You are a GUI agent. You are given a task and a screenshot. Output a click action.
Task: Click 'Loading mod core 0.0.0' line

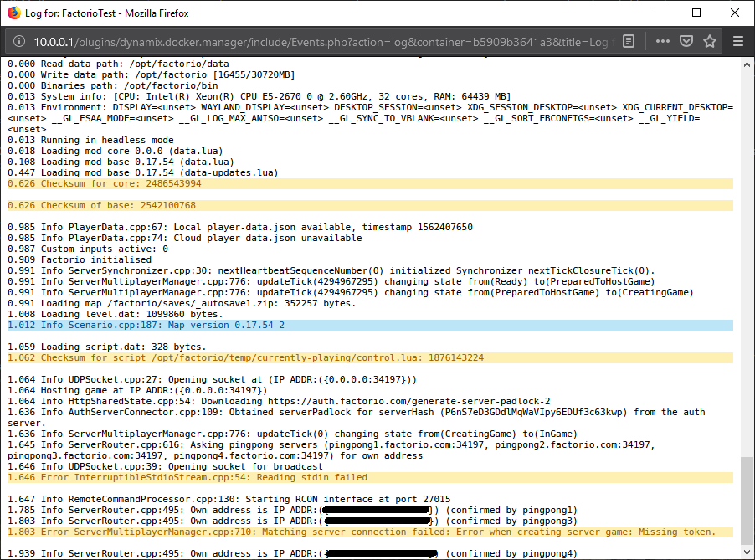116,152
